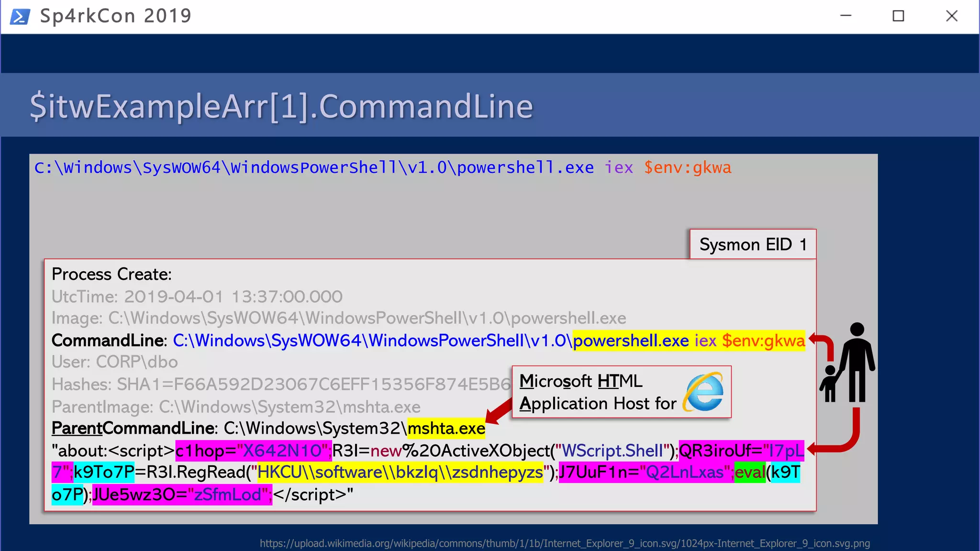This screenshot has width=980, height=551.
Task: Click the closing '</script>"' text
Action: (313, 495)
